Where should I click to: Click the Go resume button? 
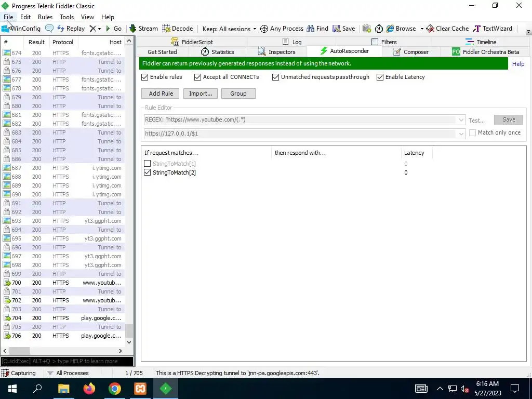click(114, 29)
